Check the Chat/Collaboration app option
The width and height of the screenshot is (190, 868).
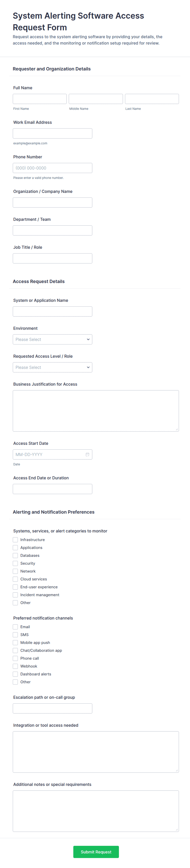click(16, 651)
